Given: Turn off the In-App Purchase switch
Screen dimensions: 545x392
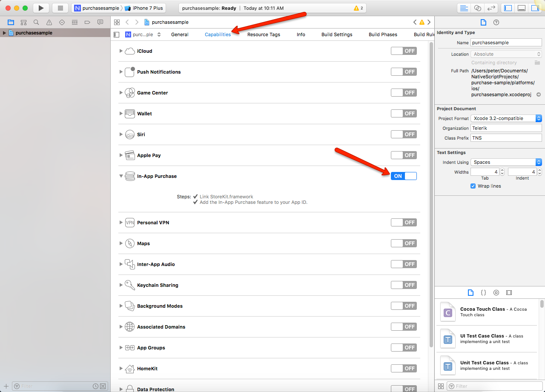Looking at the screenshot, I should (404, 176).
